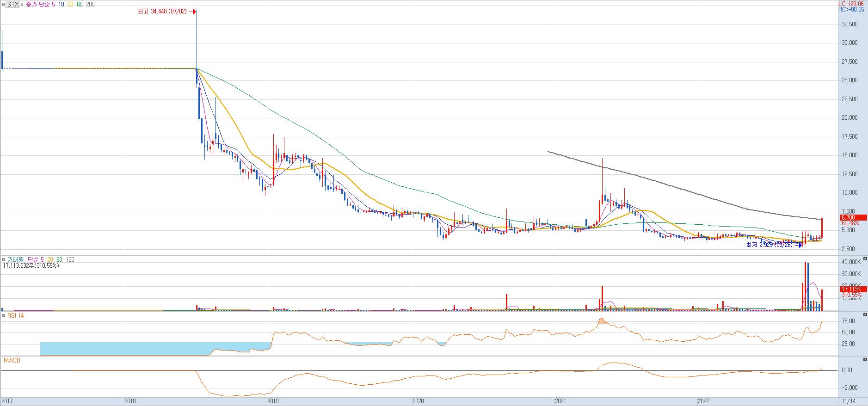Image resolution: width=868 pixels, height=406 pixels.
Task: Select the 종가 단순 5 moving average label
Action: point(40,4)
